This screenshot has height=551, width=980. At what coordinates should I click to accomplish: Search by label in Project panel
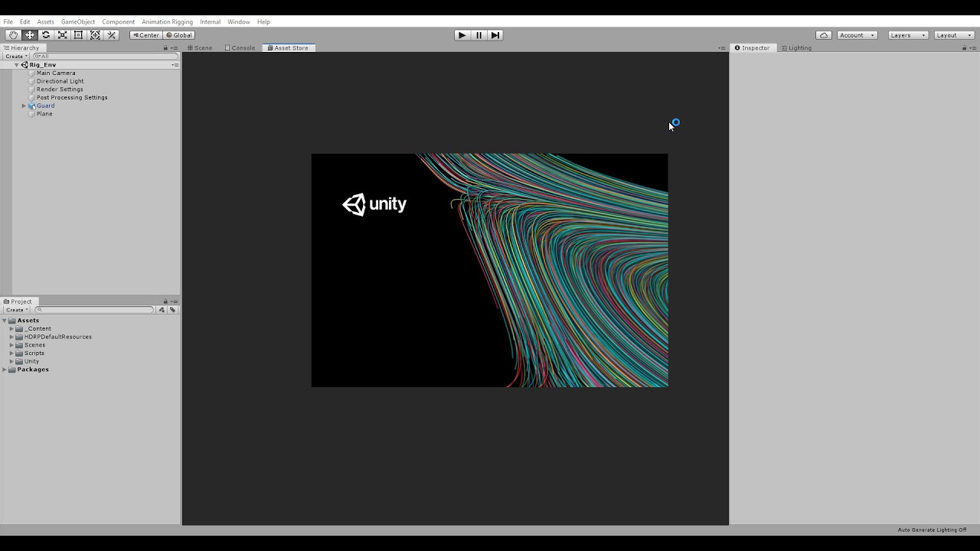coord(173,310)
